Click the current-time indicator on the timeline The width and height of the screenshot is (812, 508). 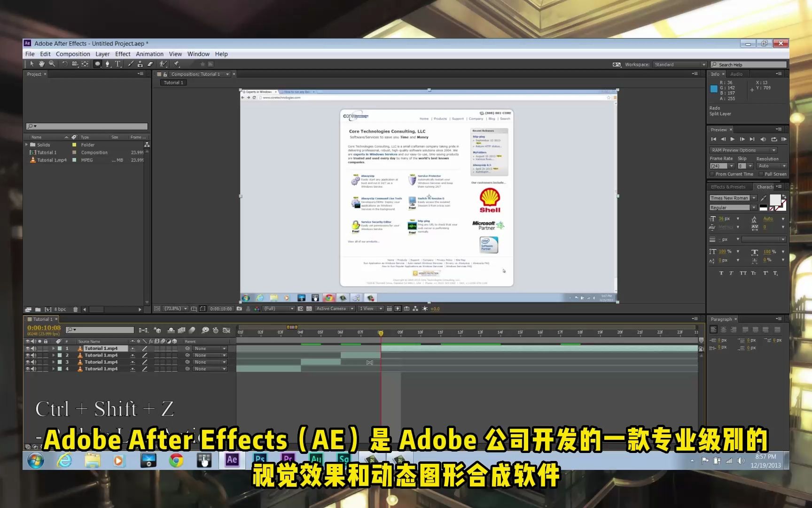[x=381, y=333]
